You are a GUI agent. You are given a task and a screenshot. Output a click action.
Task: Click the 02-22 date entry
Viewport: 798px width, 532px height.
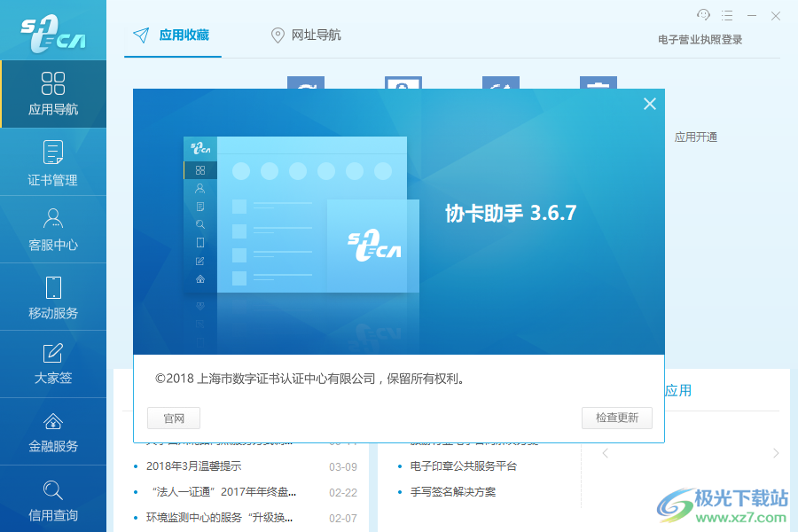343,492
